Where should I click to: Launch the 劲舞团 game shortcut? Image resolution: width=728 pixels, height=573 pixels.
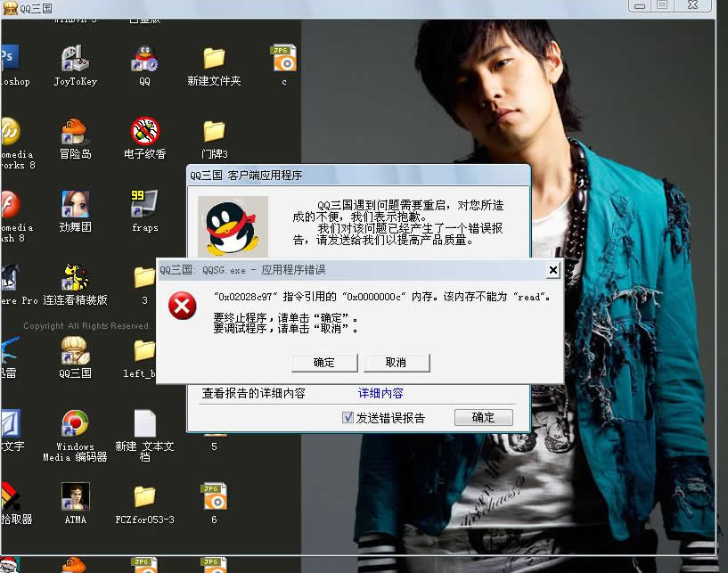(x=75, y=204)
